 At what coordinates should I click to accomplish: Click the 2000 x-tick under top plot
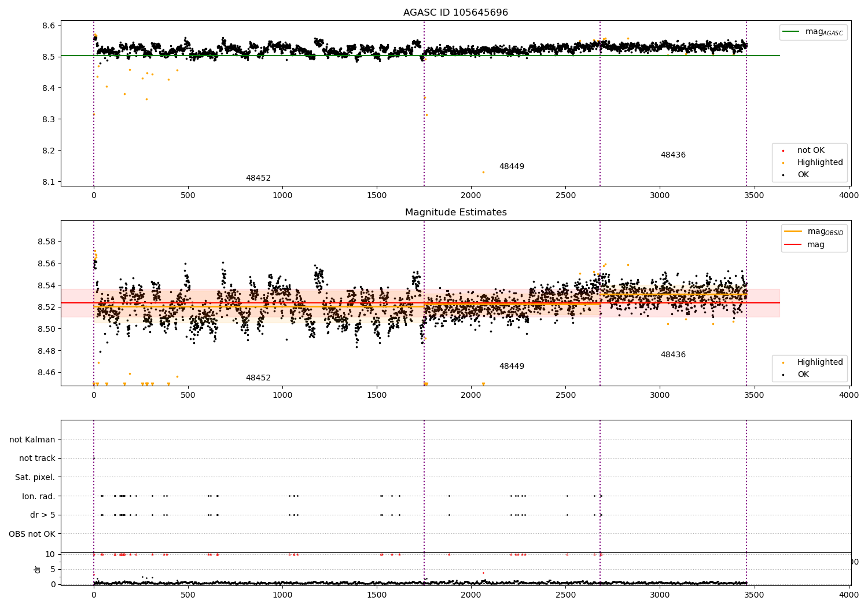coord(471,195)
